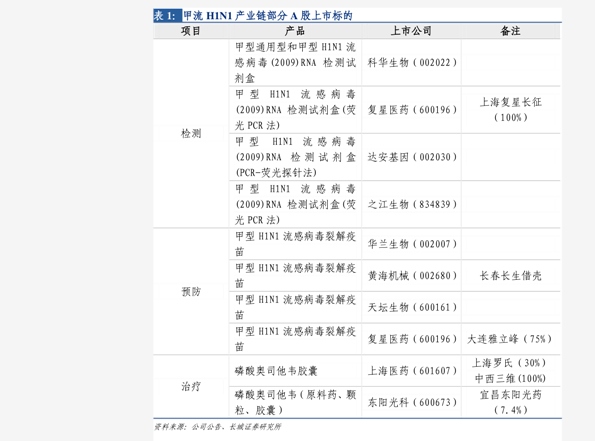This screenshot has width=595, height=441.
Task: Click the source note '资料来源: 公司公告、长城证券研究所'
Action: click(x=217, y=427)
